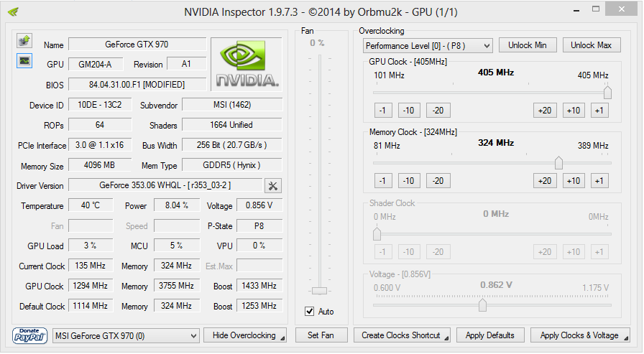Click the NVIDIA Inspector title bar icon
644x354 pixels.
tap(13, 11)
